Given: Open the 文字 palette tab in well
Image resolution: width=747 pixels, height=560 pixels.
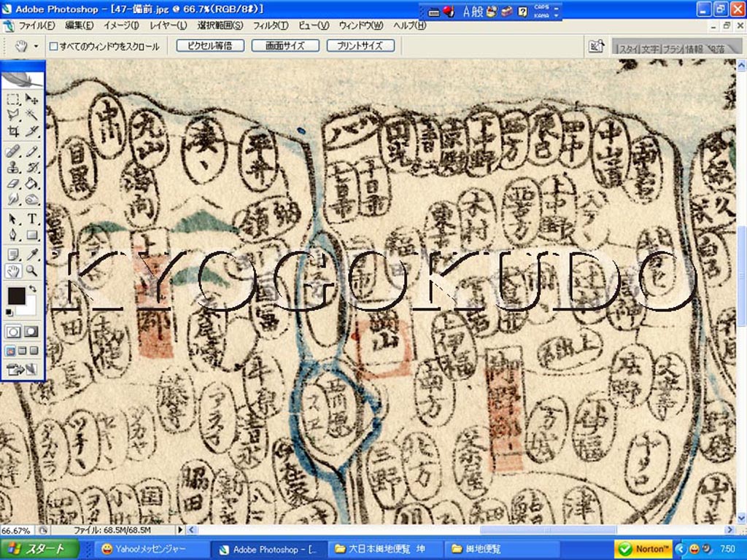Looking at the screenshot, I should [651, 49].
